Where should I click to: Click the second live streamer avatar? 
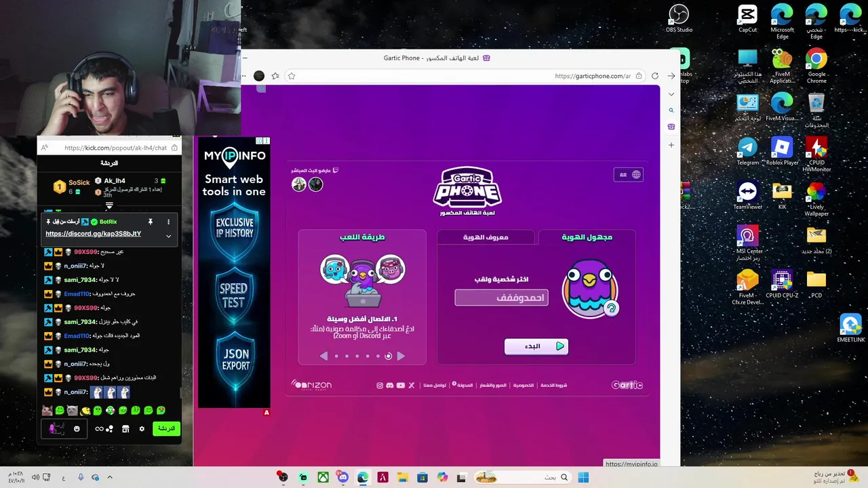315,184
